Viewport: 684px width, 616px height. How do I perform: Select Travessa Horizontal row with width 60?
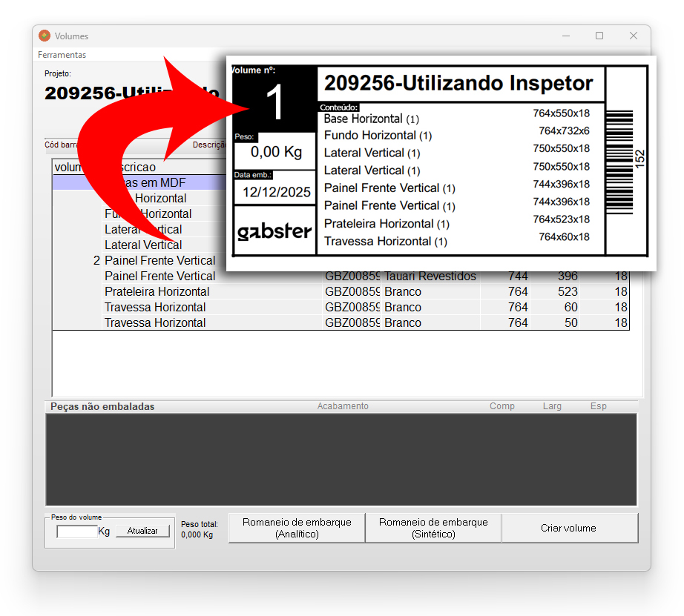tap(155, 307)
